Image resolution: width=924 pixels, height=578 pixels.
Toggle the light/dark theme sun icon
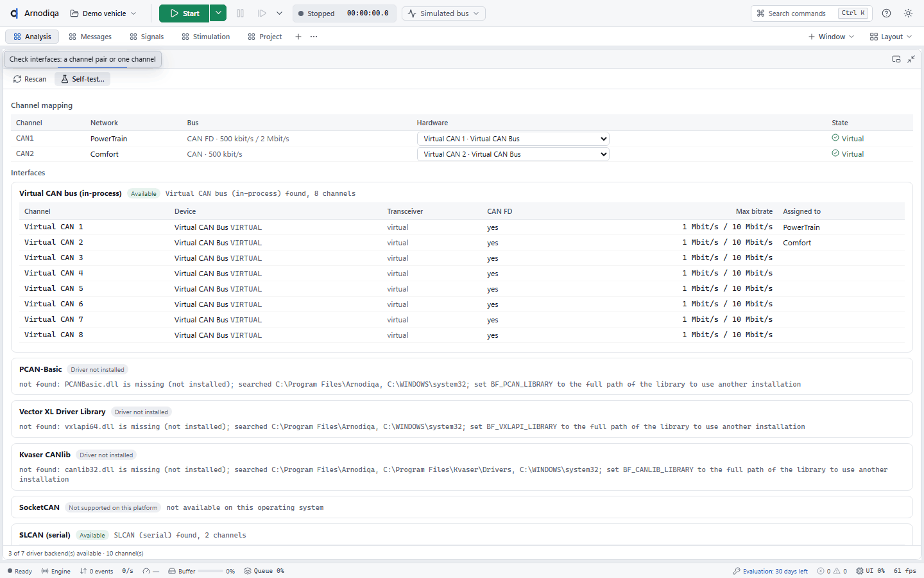(x=908, y=13)
